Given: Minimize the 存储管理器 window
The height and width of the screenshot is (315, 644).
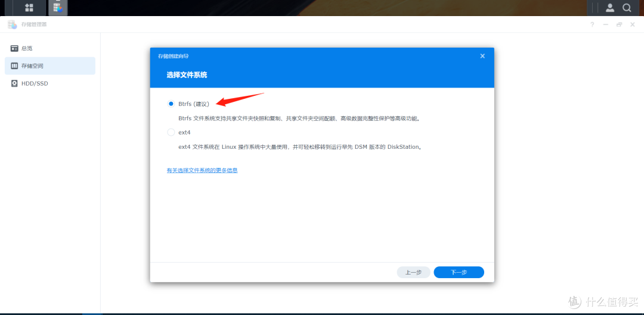Looking at the screenshot, I should tap(605, 24).
